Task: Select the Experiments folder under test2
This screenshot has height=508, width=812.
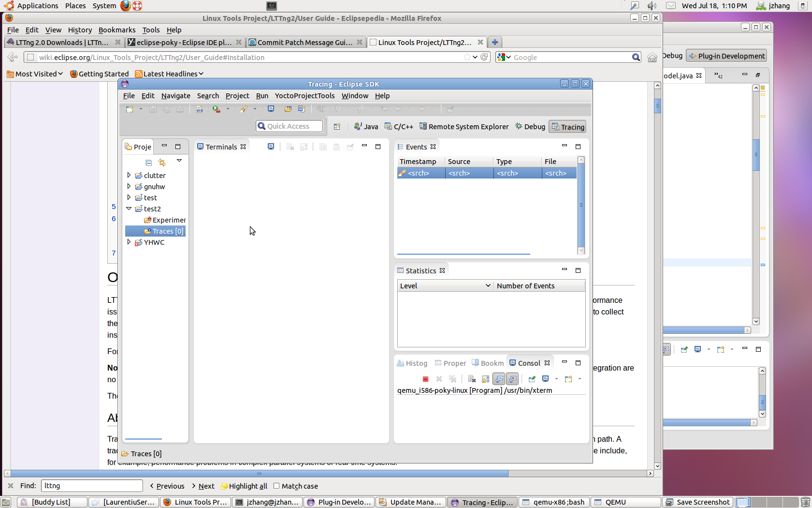Action: (x=164, y=220)
